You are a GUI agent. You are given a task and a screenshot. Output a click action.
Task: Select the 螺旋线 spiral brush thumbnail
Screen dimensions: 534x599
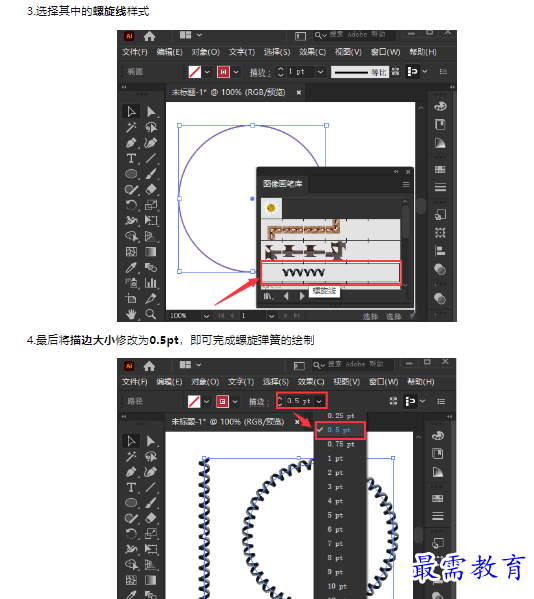coord(331,272)
